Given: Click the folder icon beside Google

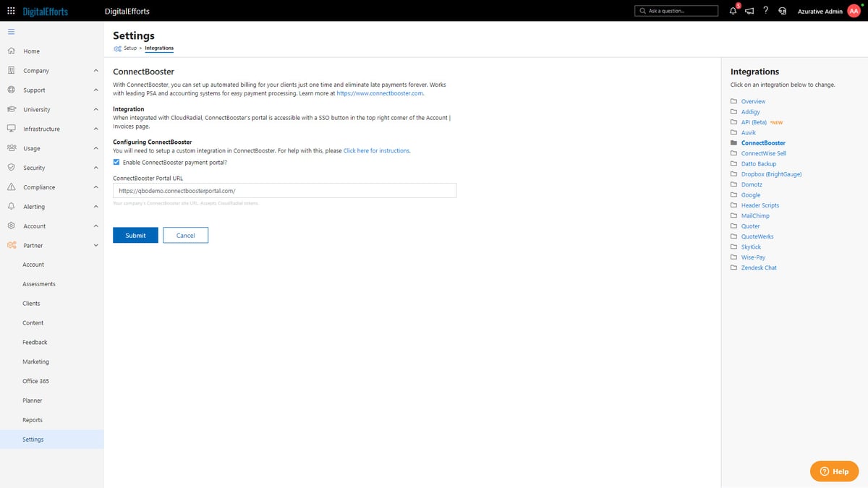Looking at the screenshot, I should [733, 195].
